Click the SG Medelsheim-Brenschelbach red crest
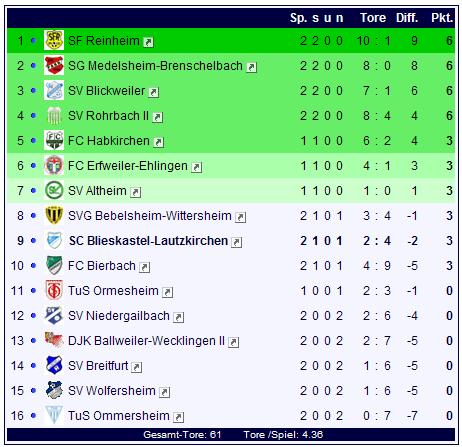Viewport: 462px width, 447px height. point(54,65)
